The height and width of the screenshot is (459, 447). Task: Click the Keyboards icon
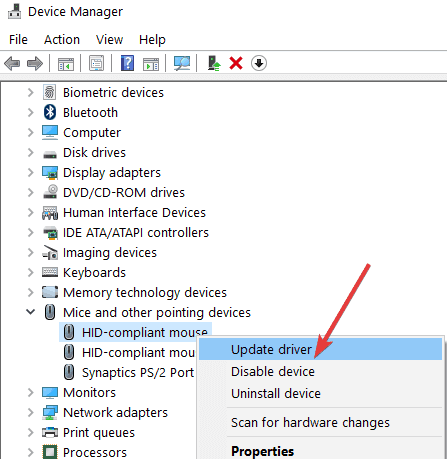click(50, 272)
